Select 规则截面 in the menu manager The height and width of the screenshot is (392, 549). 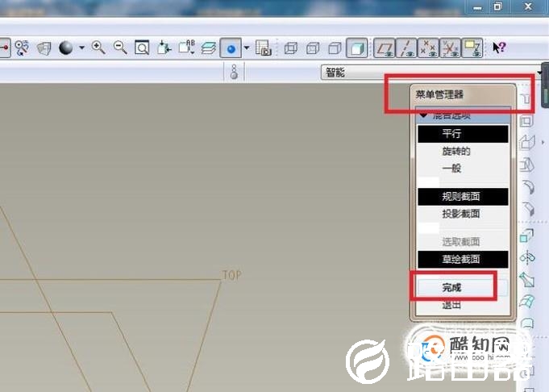(x=463, y=197)
